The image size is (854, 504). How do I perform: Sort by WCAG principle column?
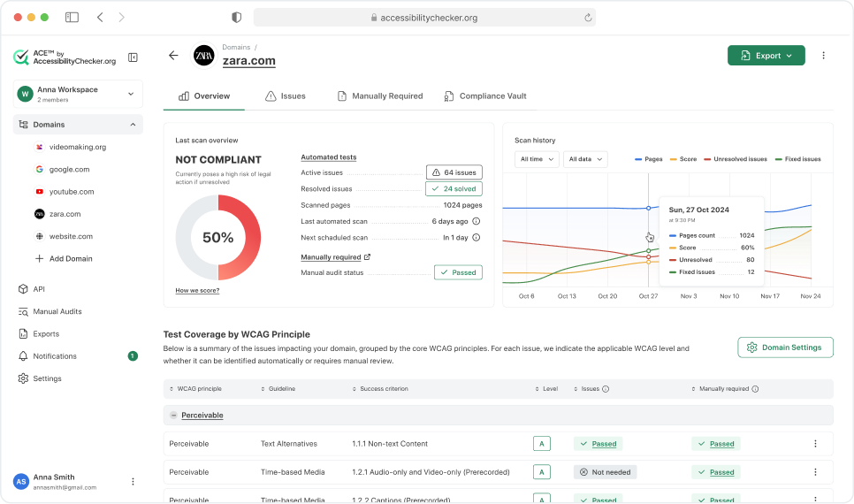coord(195,389)
